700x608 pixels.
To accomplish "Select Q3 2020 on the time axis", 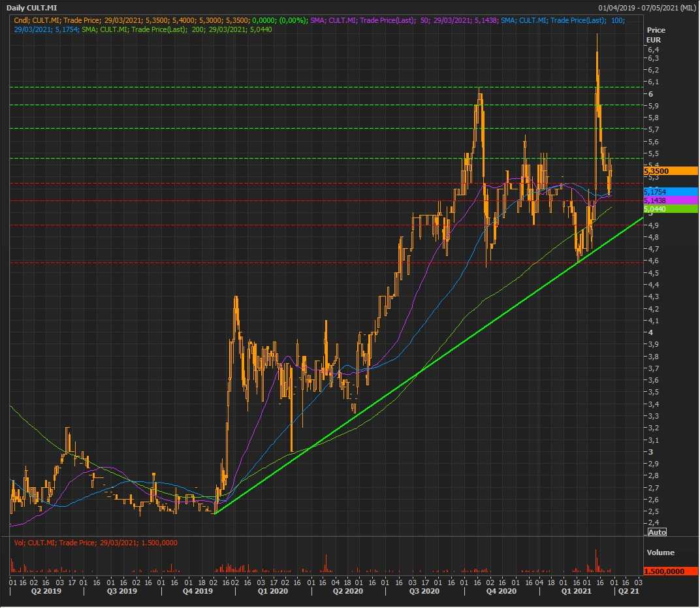I will [x=424, y=592].
